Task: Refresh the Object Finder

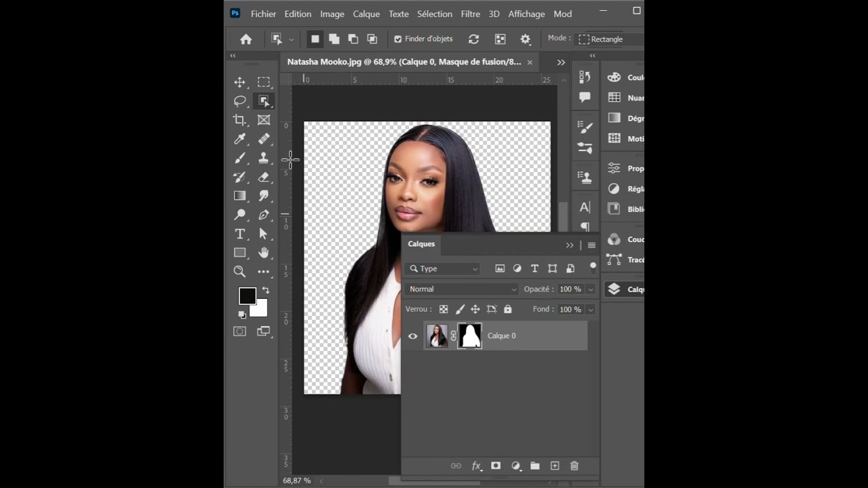Action: [473, 39]
